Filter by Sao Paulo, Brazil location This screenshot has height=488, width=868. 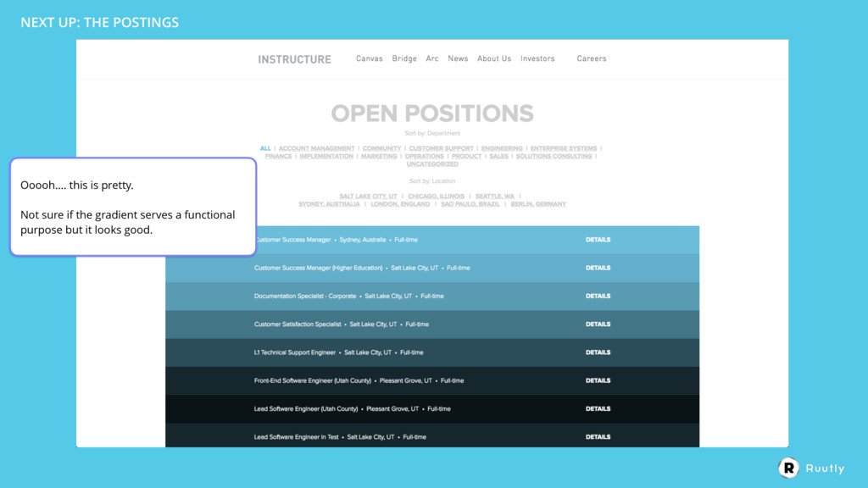(470, 204)
